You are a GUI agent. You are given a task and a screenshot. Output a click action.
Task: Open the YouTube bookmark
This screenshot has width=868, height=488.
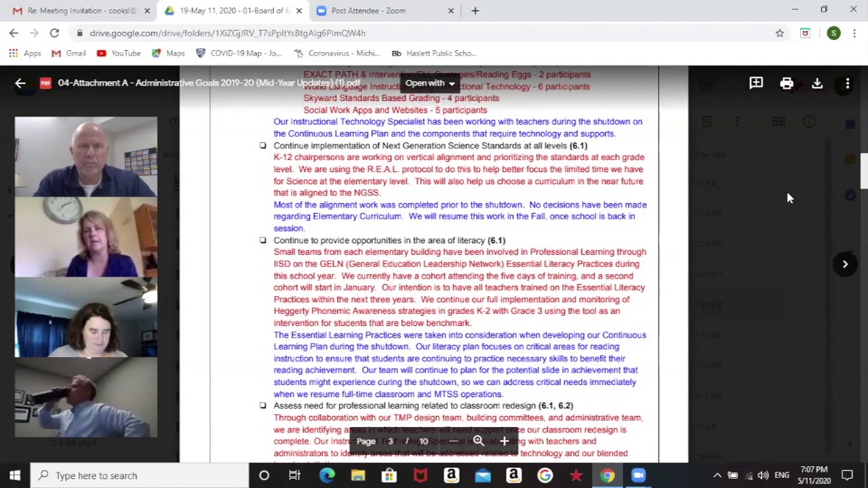(119, 53)
